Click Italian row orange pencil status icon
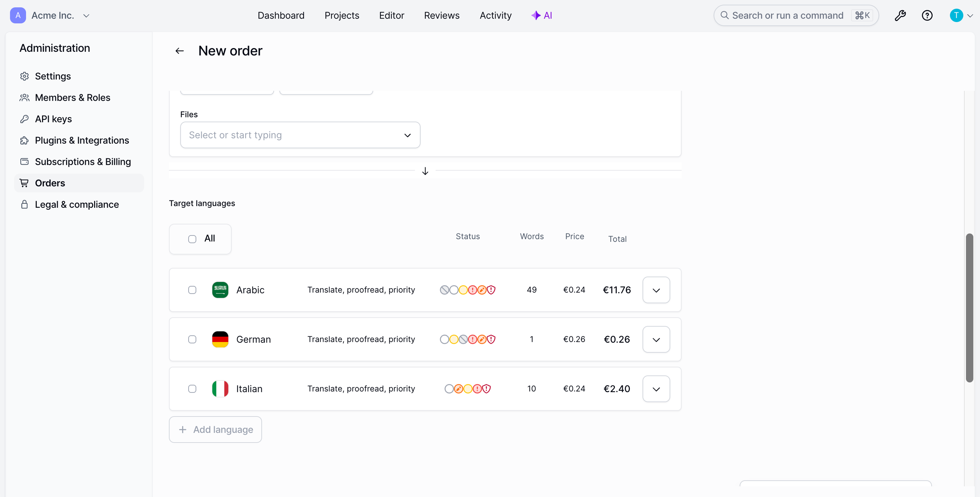This screenshot has height=497, width=980. [x=458, y=389]
